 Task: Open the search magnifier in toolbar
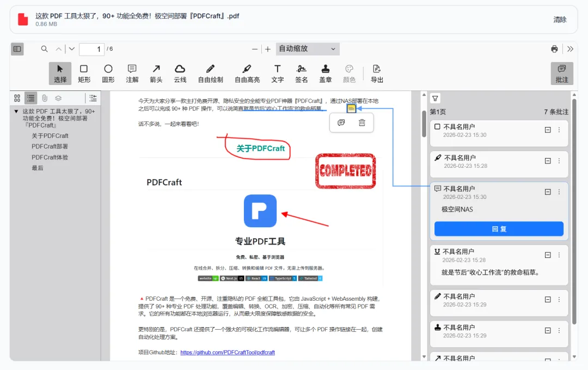click(x=44, y=49)
